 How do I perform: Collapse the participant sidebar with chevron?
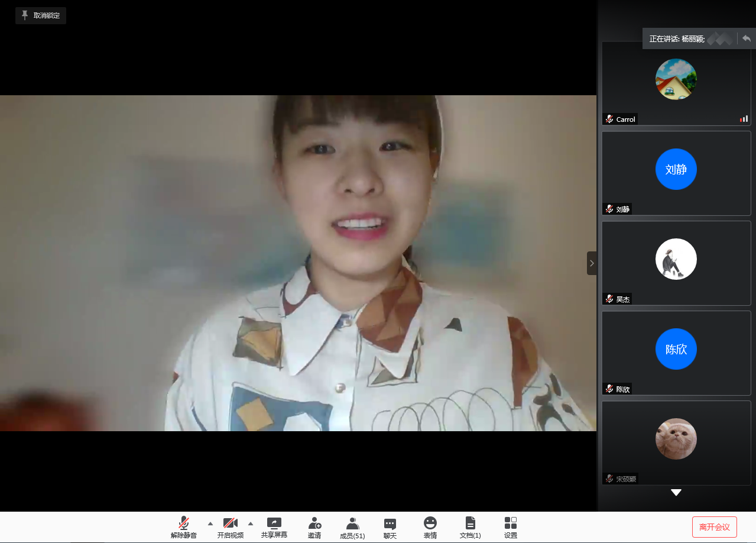[x=592, y=263]
